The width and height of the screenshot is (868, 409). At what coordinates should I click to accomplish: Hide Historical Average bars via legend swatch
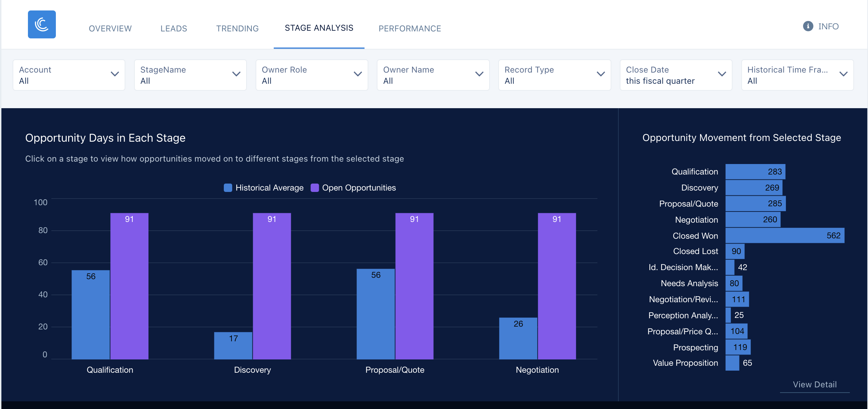coord(227,187)
